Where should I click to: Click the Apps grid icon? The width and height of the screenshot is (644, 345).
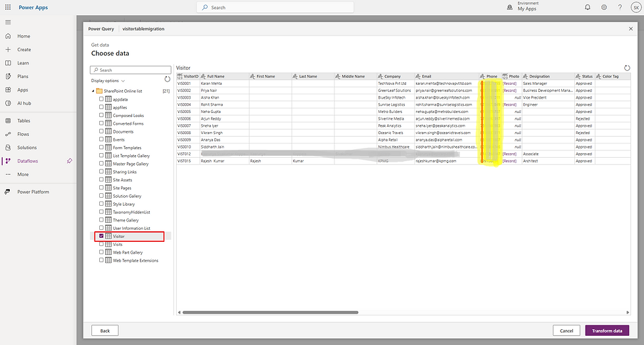pyautogui.click(x=8, y=90)
